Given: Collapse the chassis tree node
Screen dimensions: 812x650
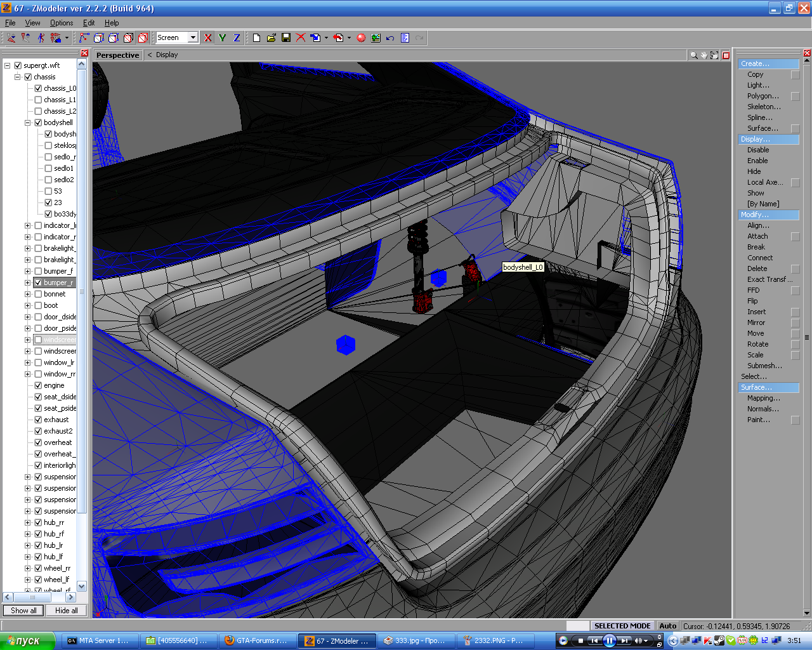Looking at the screenshot, I should coord(18,77).
